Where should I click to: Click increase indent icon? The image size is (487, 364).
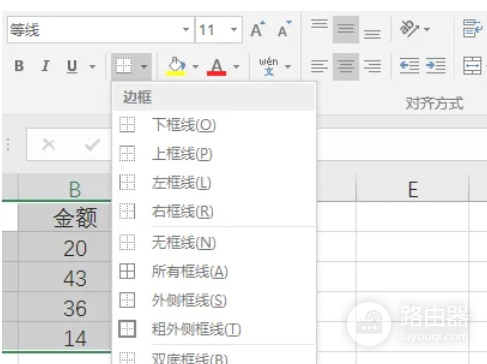pos(436,66)
